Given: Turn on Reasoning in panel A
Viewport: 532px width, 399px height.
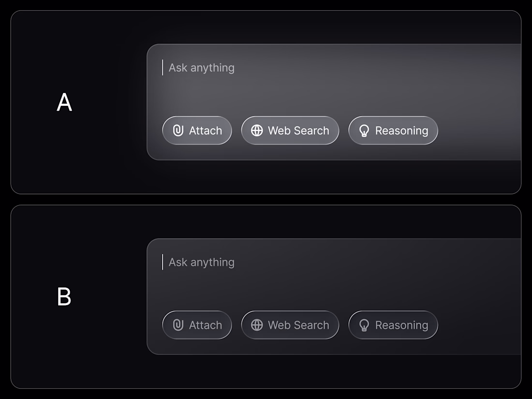Looking at the screenshot, I should point(393,131).
